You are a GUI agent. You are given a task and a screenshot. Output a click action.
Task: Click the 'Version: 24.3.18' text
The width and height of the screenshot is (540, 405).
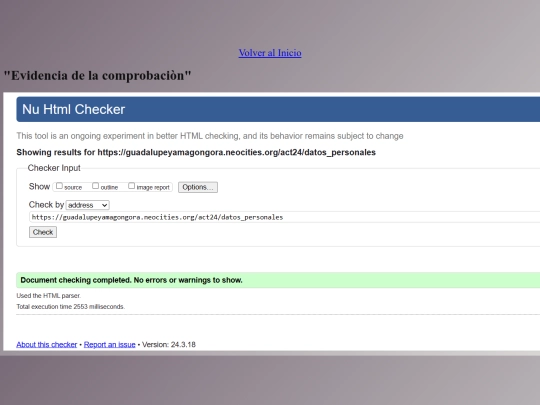[169, 344]
